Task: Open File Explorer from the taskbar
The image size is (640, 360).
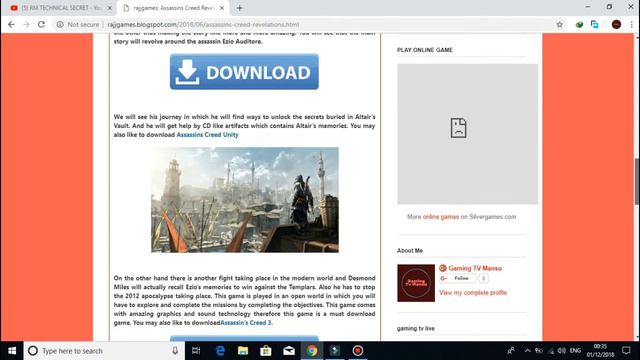Action: click(243, 351)
